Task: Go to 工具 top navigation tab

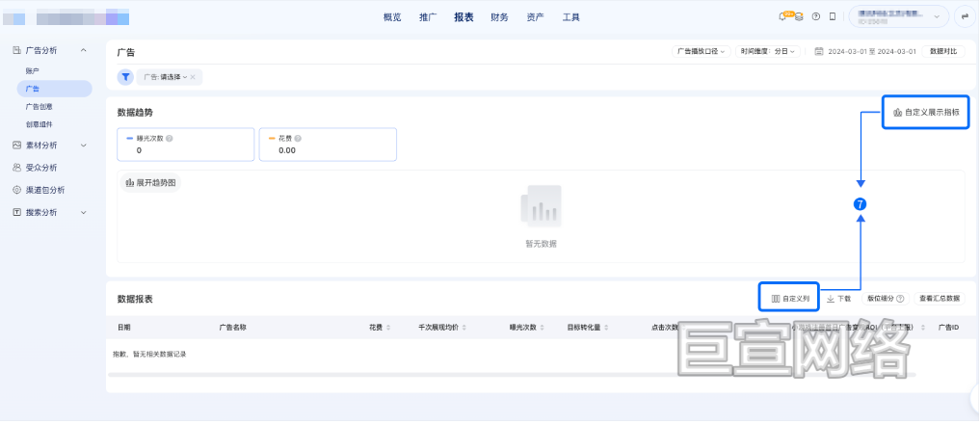Action: (571, 17)
